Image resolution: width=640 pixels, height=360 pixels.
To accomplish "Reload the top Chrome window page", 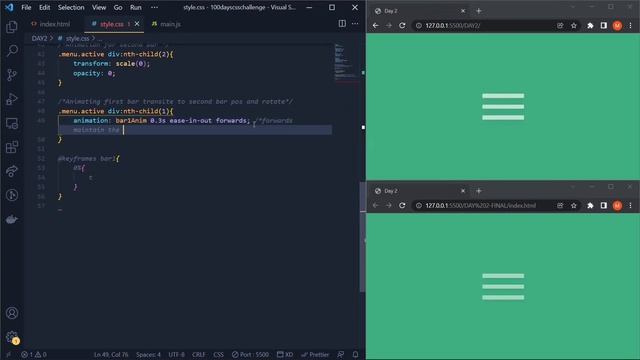I will [x=402, y=25].
